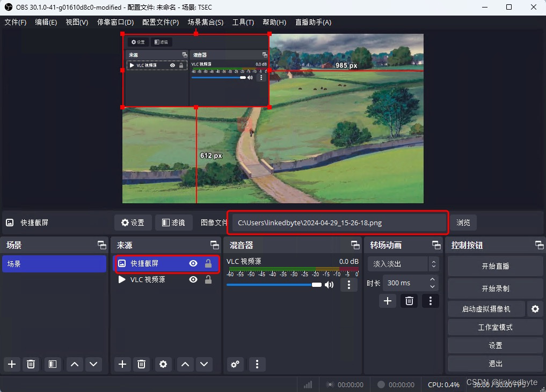Delete selected source with trash icon
Image resolution: width=546 pixels, height=392 pixels.
pos(141,364)
